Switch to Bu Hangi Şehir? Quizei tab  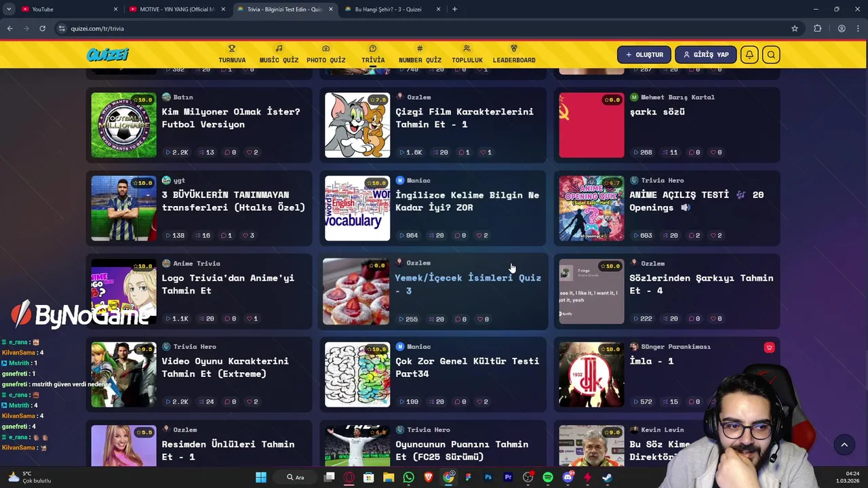[393, 9]
